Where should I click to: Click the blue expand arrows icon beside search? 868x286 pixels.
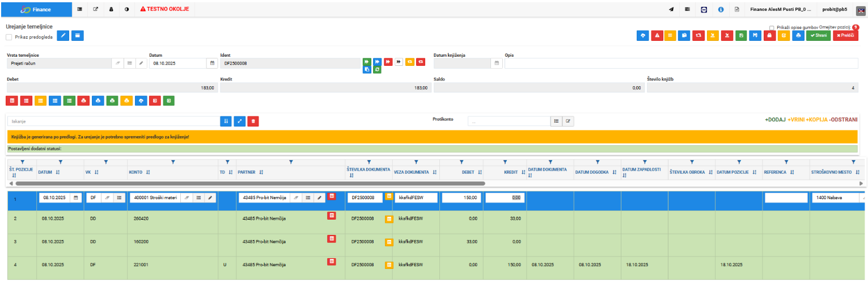point(239,121)
